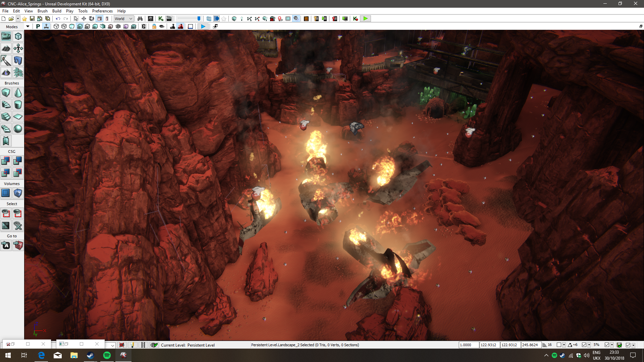This screenshot has height=362, width=644.
Task: Select the Cone brush builder
Action: click(x=18, y=93)
